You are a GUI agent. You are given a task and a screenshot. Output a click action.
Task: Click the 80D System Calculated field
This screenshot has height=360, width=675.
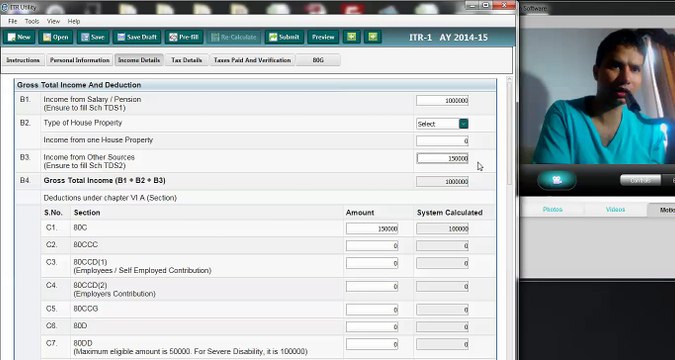coord(442,327)
